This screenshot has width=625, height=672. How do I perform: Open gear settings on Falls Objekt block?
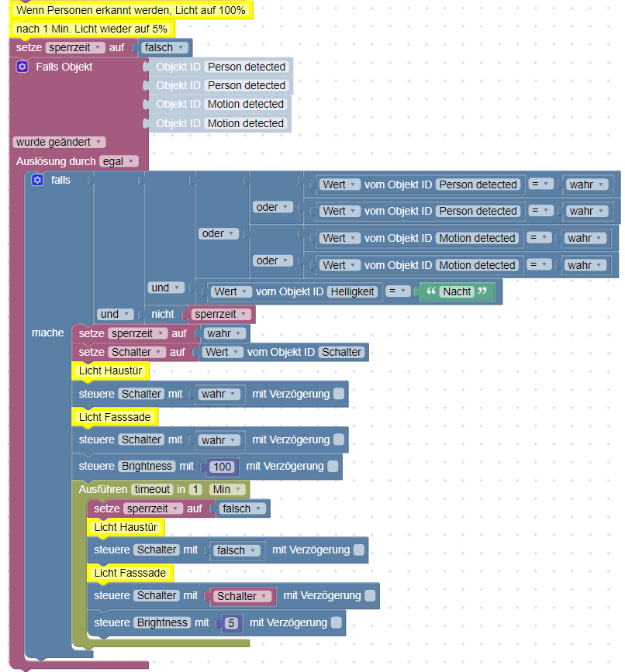coord(22,67)
